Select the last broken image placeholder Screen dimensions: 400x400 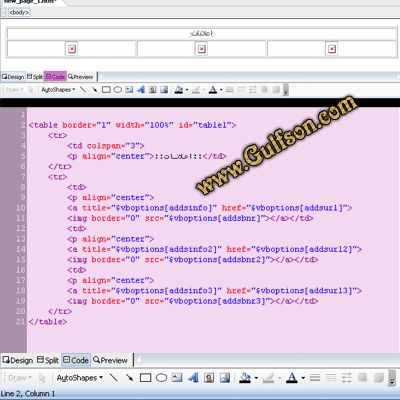tap(332, 49)
